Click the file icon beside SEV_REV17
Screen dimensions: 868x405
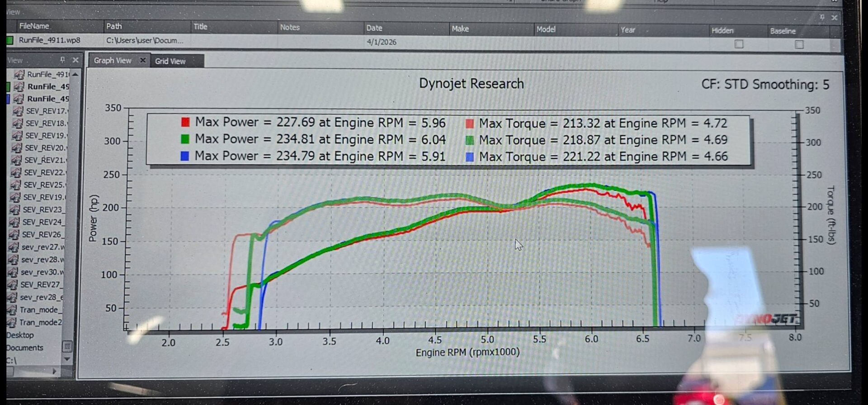click(x=18, y=111)
